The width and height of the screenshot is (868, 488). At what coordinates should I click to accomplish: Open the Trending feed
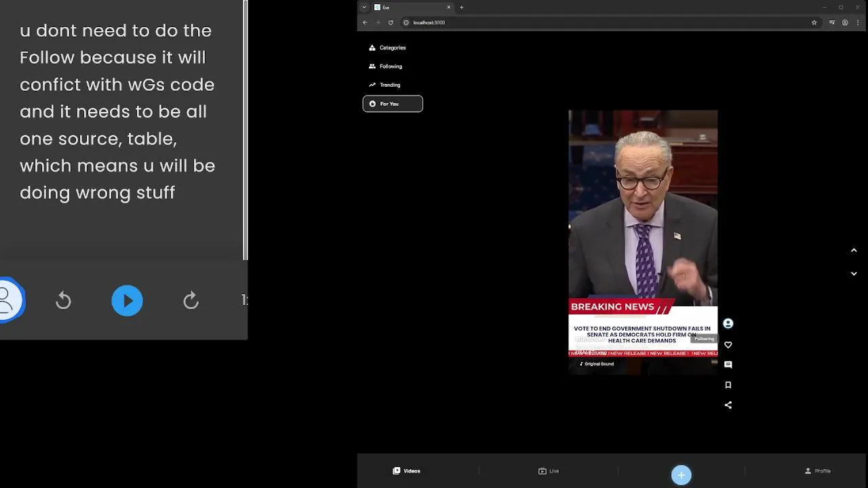click(x=393, y=85)
